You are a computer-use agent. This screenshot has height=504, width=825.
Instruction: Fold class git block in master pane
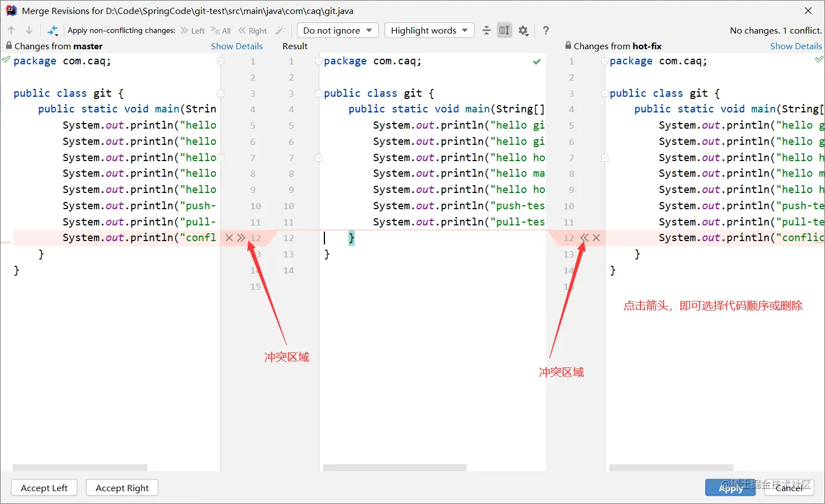(220, 93)
